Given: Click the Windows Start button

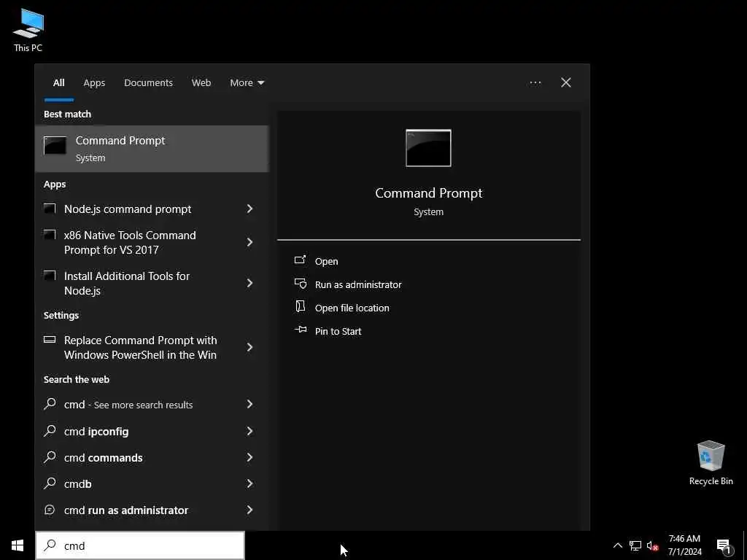Looking at the screenshot, I should click(18, 545).
